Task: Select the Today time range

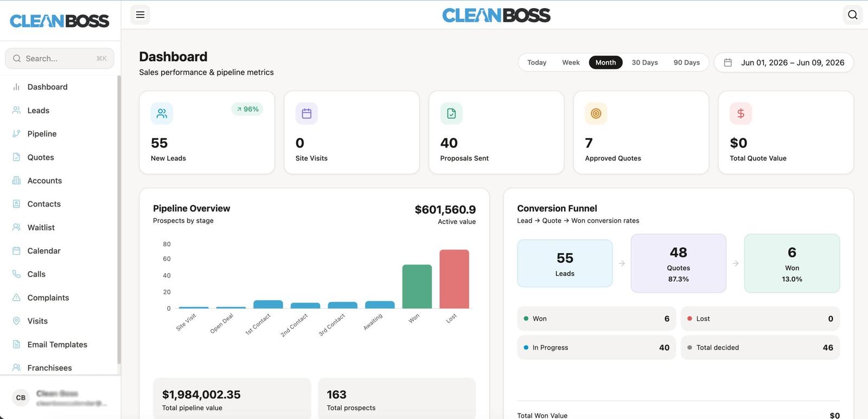Action: pyautogui.click(x=537, y=62)
